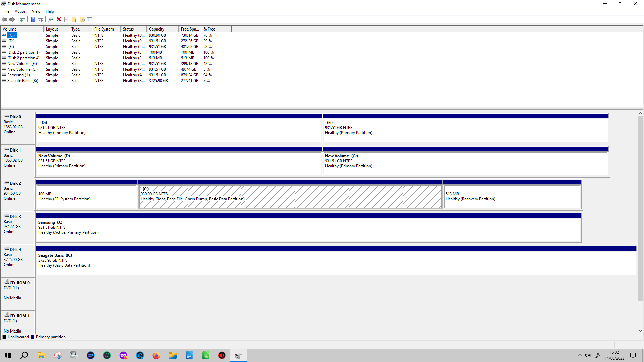Select Seagate Basic (K:) in volume list

(x=22, y=81)
